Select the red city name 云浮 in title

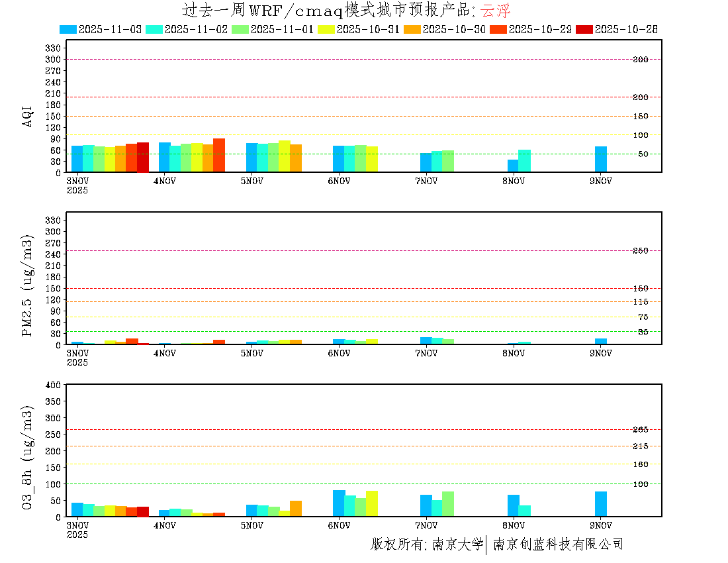tap(495, 11)
